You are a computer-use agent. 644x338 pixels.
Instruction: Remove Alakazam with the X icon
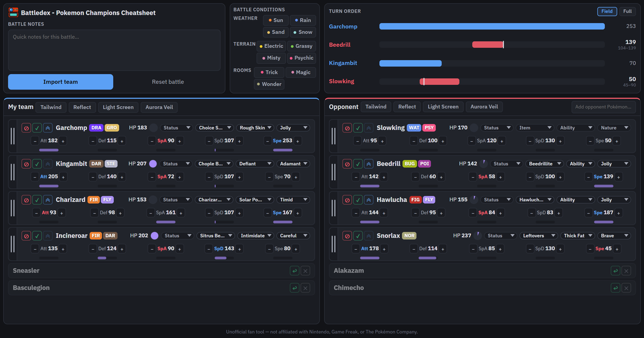pos(626,271)
